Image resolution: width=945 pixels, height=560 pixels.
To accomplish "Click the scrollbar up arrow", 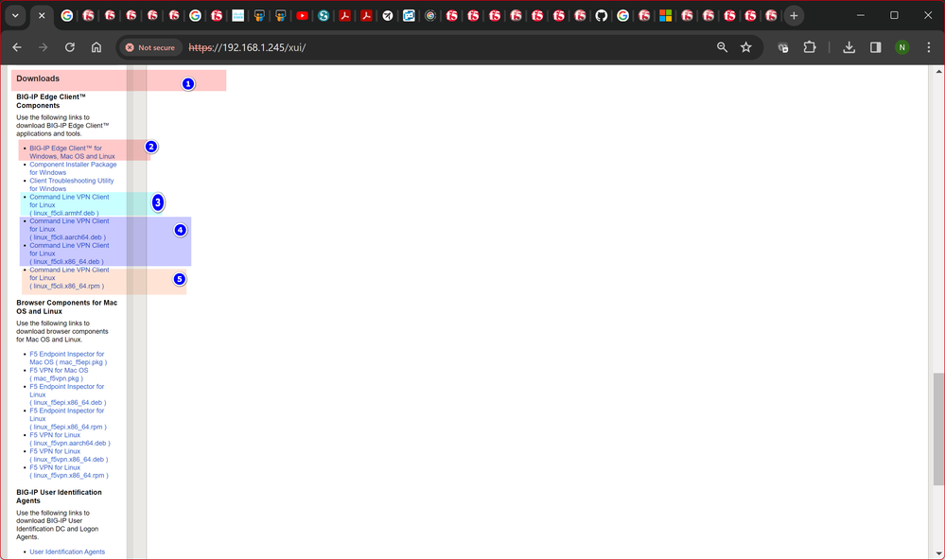I will [x=938, y=71].
